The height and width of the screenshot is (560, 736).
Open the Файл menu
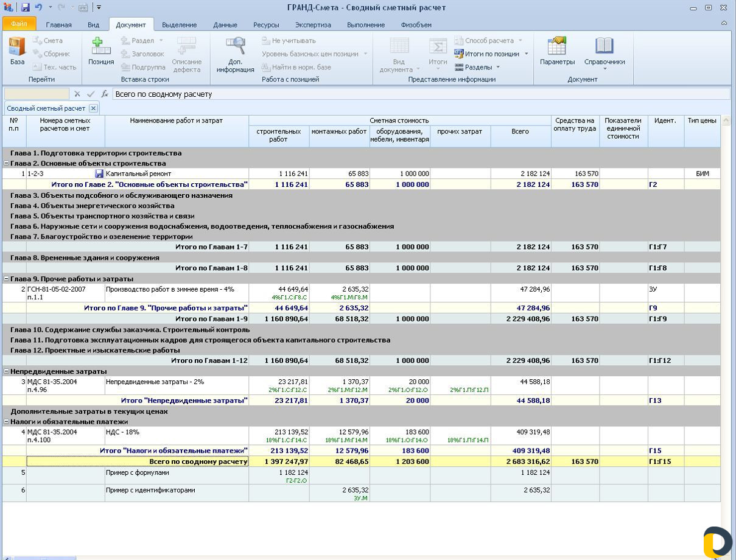19,24
